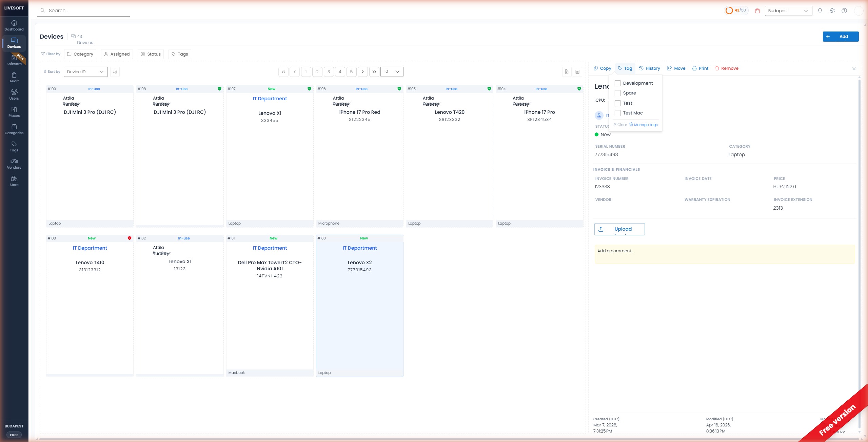
Task: Go to page 5 of devices
Action: [x=351, y=71]
